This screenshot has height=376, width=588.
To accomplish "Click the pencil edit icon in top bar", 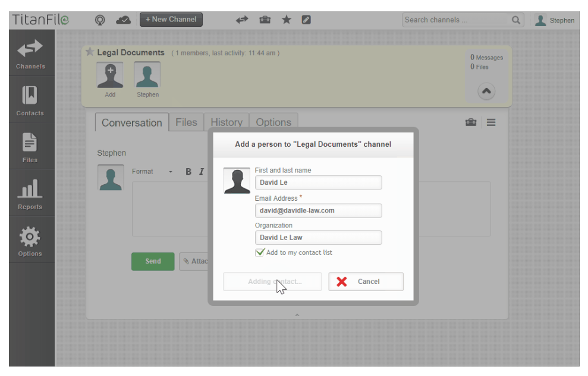I will pyautogui.click(x=306, y=20).
